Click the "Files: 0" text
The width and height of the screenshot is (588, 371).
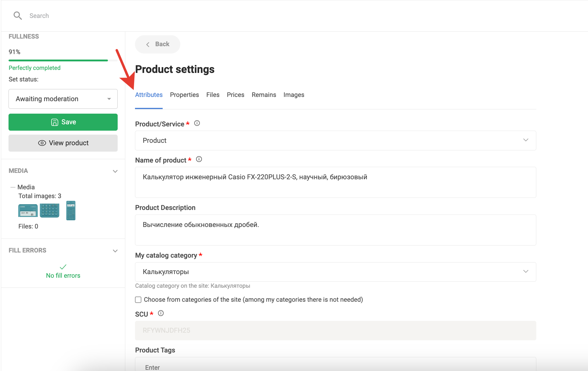28,226
